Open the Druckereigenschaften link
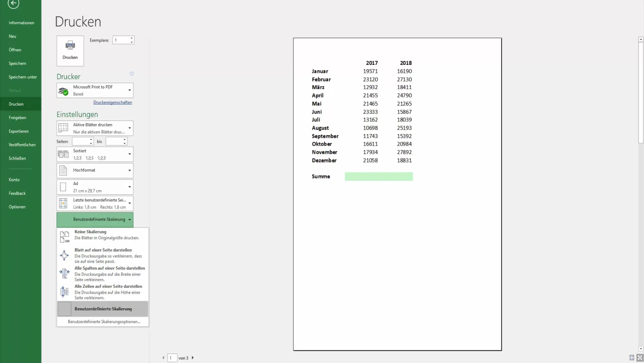Screen dimensions: 644x363 (113, 103)
